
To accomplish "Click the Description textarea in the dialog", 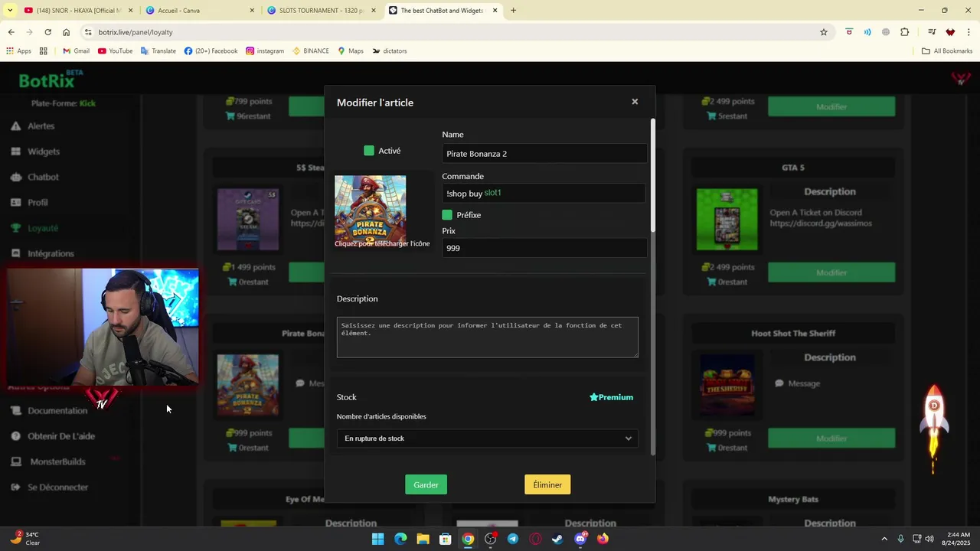I will pyautogui.click(x=487, y=337).
